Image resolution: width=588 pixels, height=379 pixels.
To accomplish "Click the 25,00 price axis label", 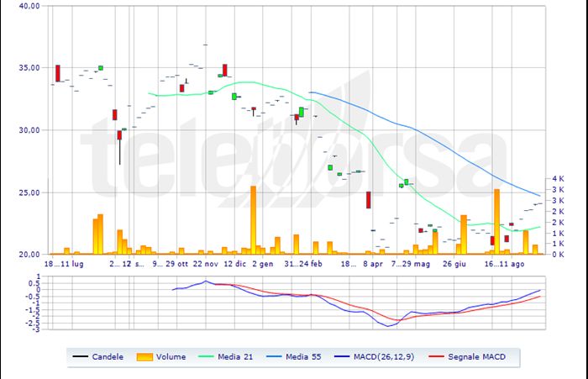I will point(29,192).
